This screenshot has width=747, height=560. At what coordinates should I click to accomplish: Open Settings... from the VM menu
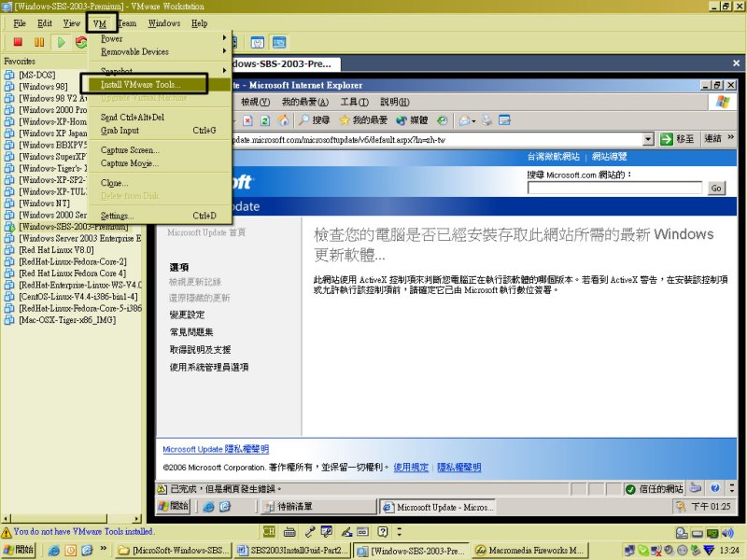coord(160,216)
